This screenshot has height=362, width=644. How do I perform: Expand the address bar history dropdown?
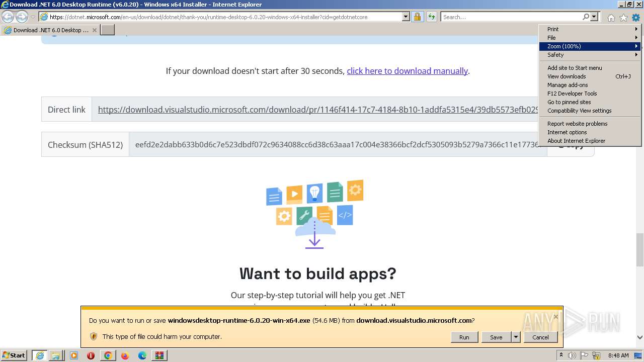point(406,17)
